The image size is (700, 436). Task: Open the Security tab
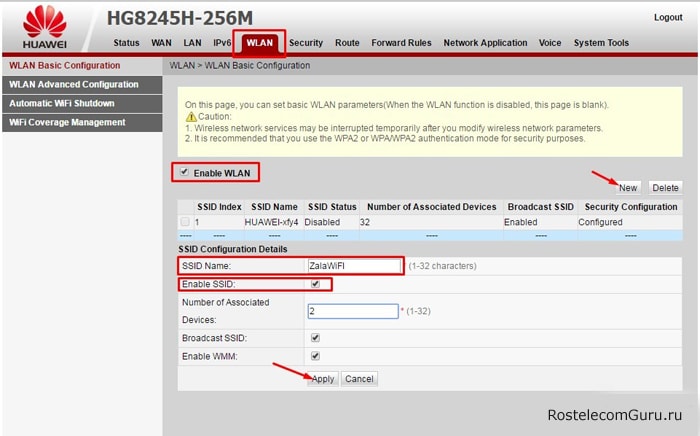click(306, 43)
